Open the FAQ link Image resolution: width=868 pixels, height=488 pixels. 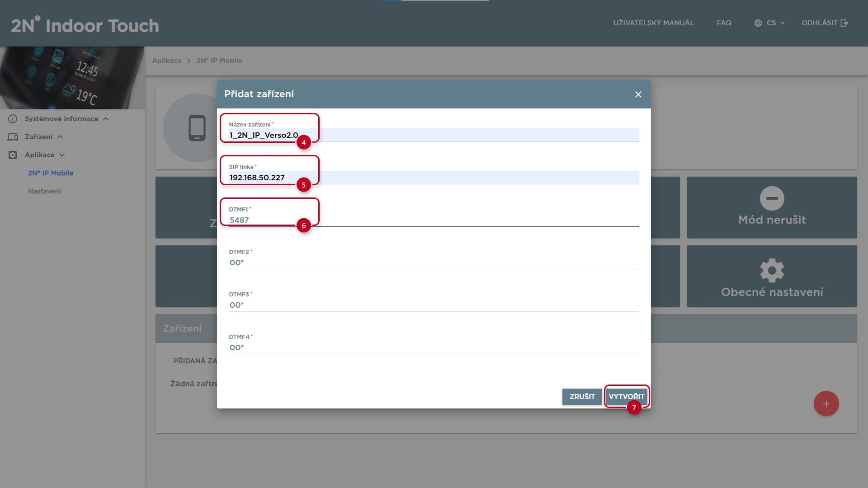724,23
